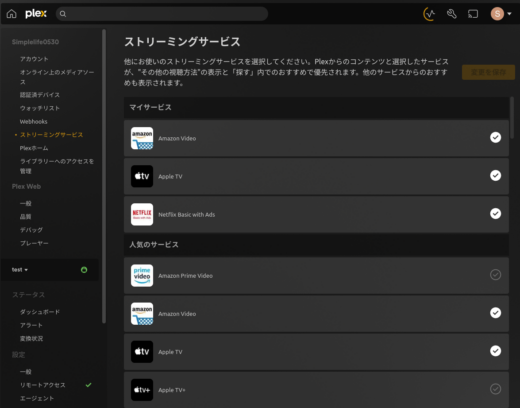This screenshot has height=408, width=520.
Task: Select ストリーミングサービス in sidebar
Action: [x=51, y=135]
